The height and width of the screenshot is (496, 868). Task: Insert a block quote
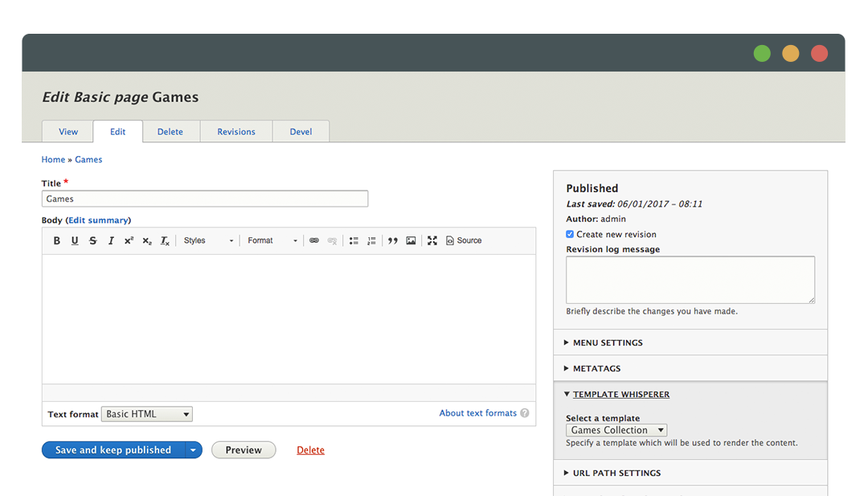[392, 240]
